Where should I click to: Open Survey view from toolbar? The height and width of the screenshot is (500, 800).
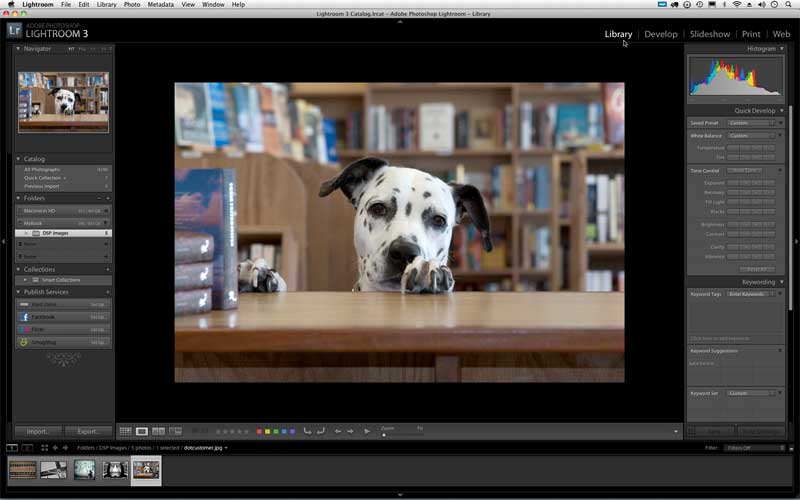click(x=175, y=431)
